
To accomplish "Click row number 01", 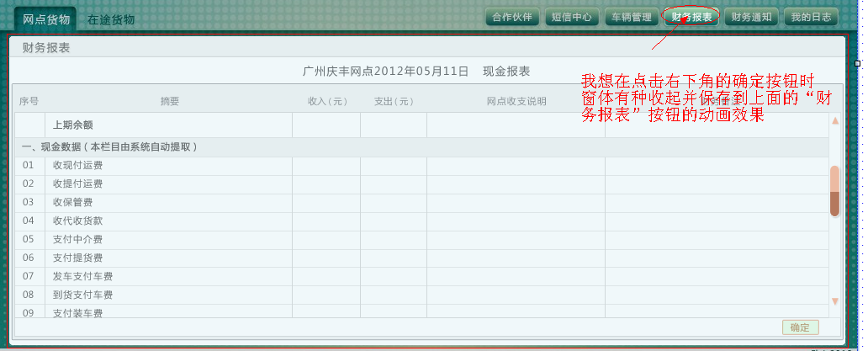I will [29, 165].
